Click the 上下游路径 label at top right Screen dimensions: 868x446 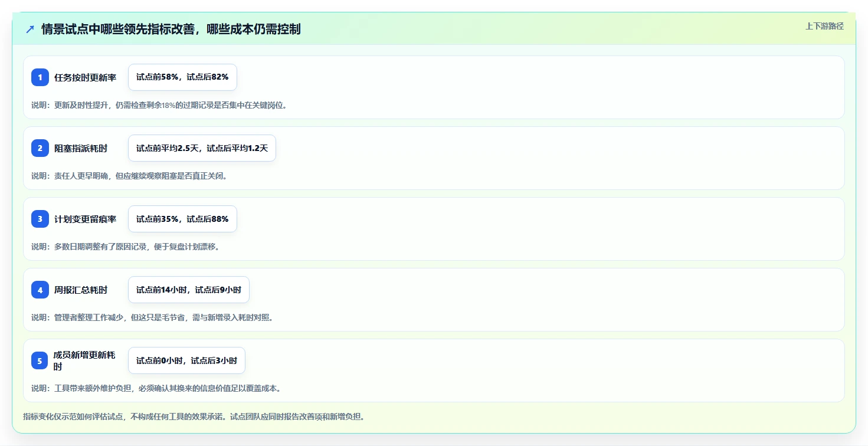(825, 26)
